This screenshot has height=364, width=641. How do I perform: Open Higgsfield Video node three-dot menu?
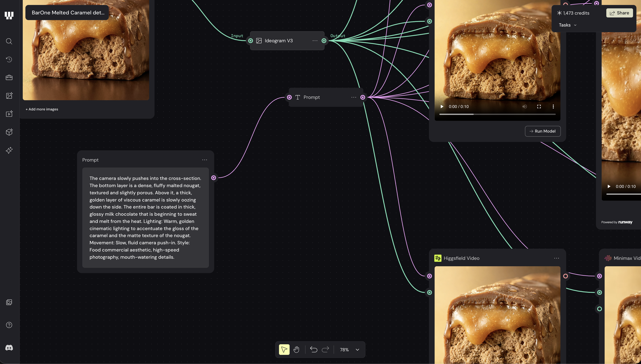click(556, 258)
